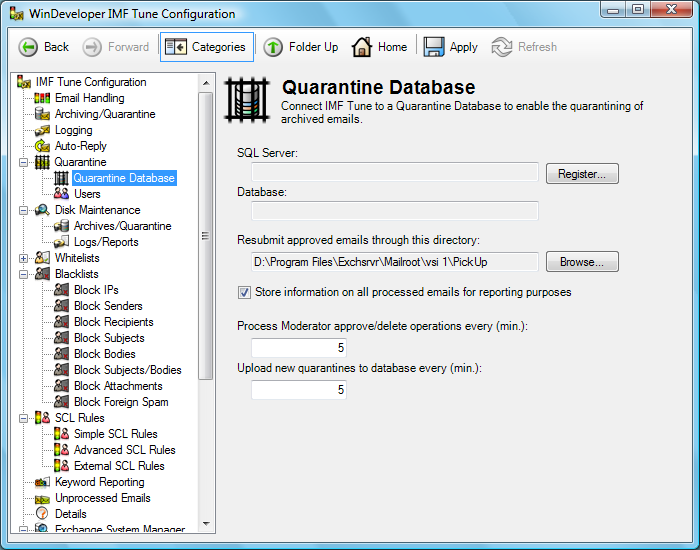
Task: Click the Upload new quarantines interval field
Action: tap(299, 390)
